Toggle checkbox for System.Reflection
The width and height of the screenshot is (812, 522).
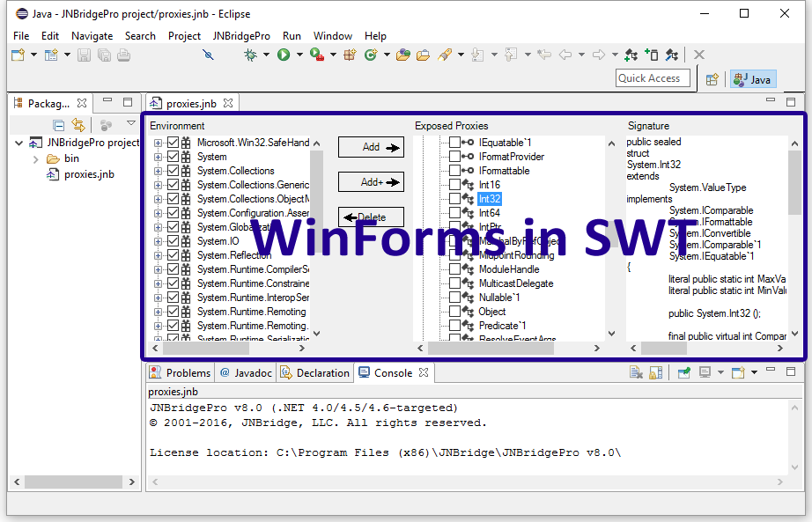[173, 254]
